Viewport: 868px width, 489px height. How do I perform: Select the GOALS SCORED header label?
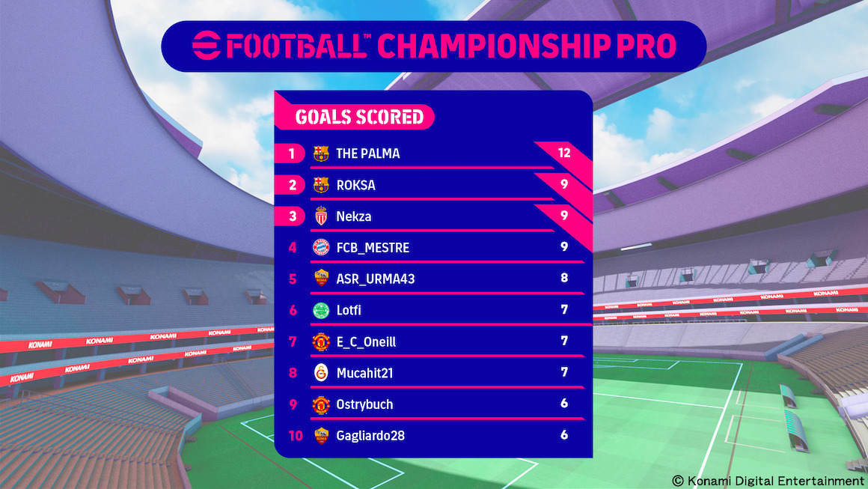tap(359, 117)
